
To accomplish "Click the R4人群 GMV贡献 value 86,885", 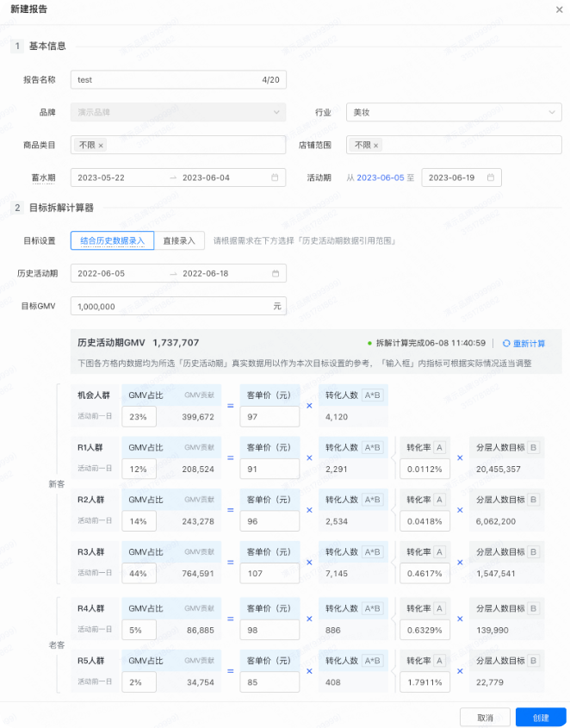I will click(201, 631).
